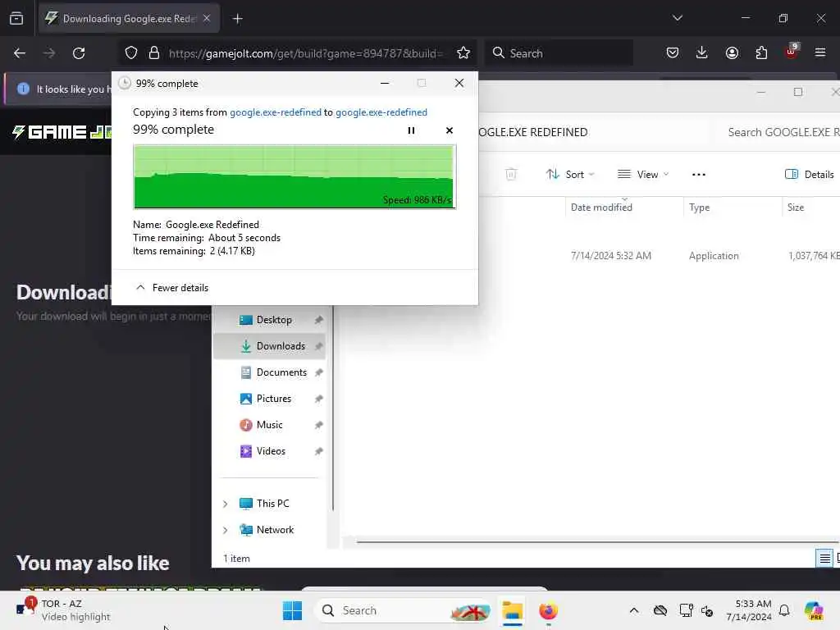Expand the This PC tree node
840x630 pixels.
(225, 504)
